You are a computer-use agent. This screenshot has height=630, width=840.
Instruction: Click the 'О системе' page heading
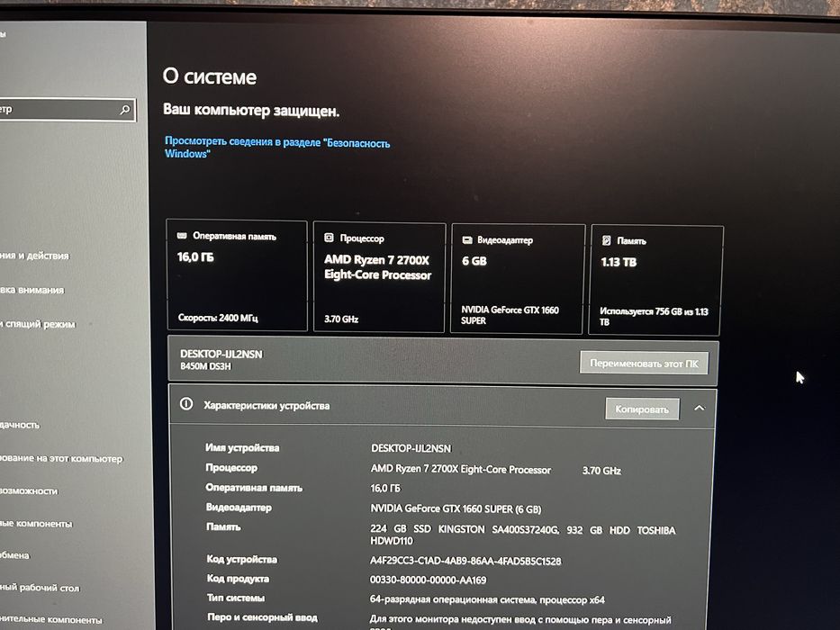point(210,76)
